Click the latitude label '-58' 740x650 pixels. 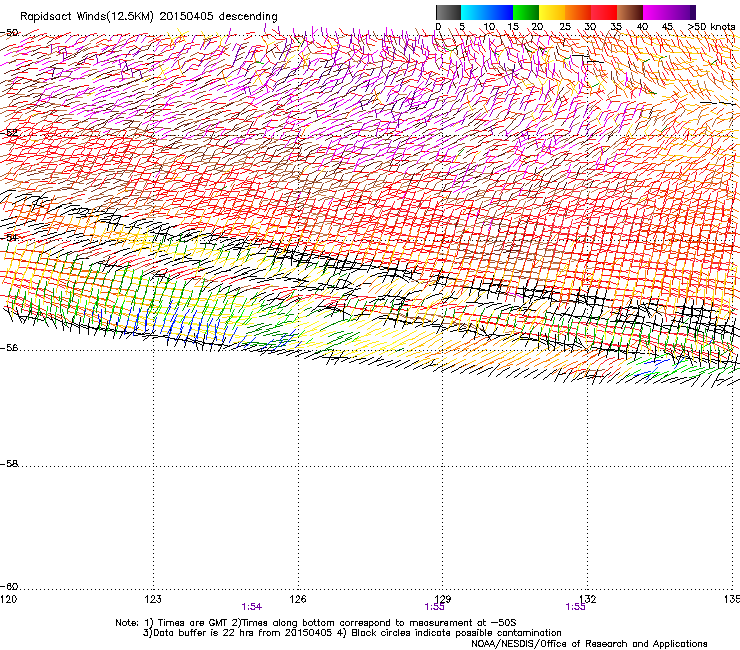click(9, 464)
